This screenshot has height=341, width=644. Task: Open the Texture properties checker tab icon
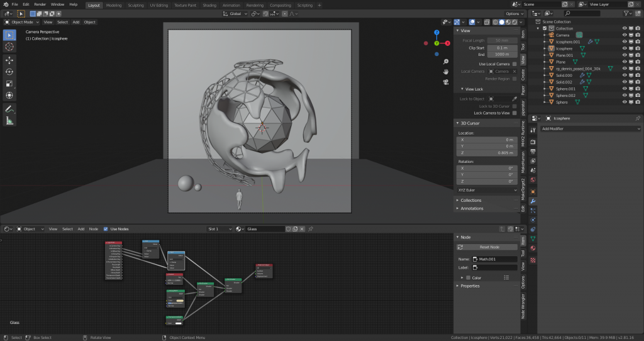(x=533, y=260)
